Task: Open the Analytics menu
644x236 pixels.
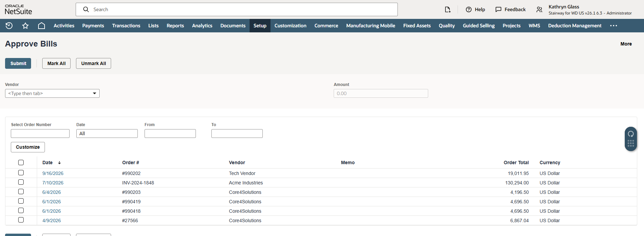Action: pos(202,26)
